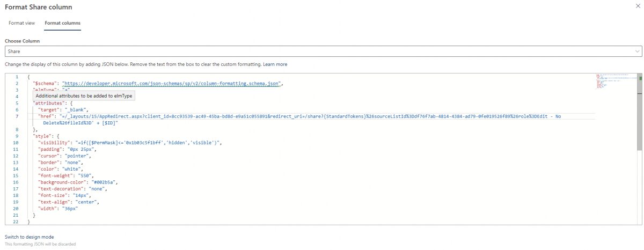Click the "style": { line

[47, 136]
